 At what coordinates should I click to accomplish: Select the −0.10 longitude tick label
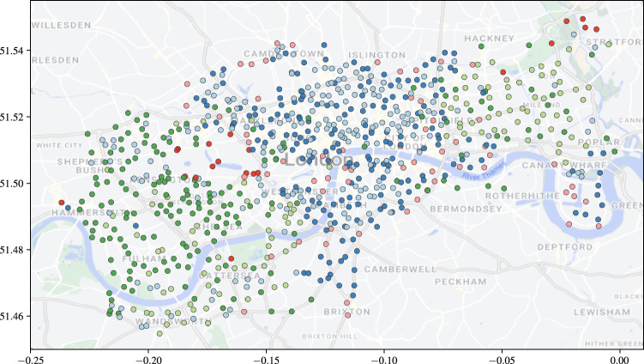point(384,361)
